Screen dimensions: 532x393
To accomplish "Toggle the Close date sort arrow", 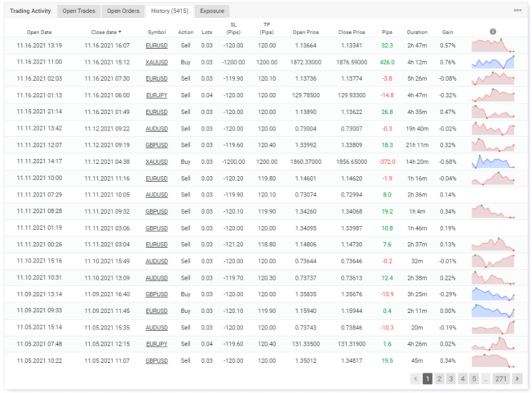I will [x=120, y=32].
